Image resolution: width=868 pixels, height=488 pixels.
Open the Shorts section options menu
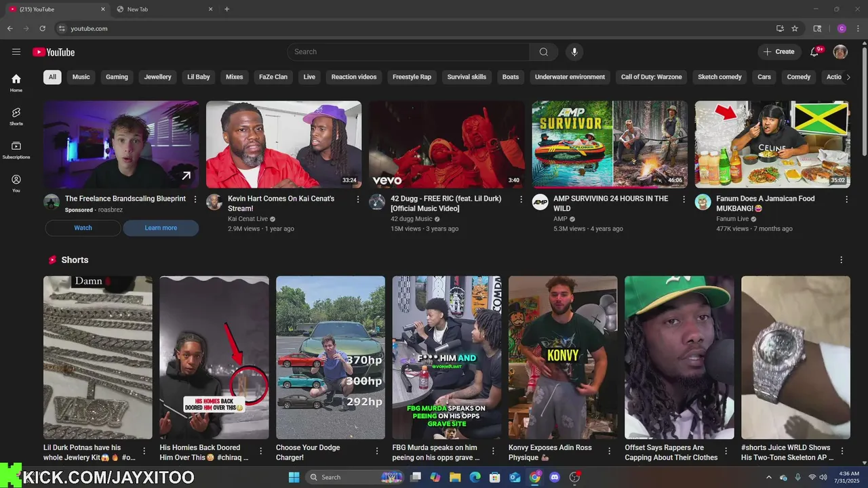coord(841,260)
